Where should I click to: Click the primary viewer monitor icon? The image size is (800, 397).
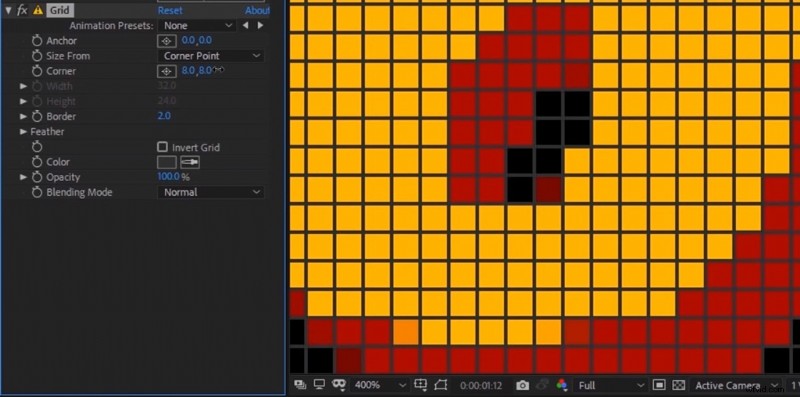(319, 385)
